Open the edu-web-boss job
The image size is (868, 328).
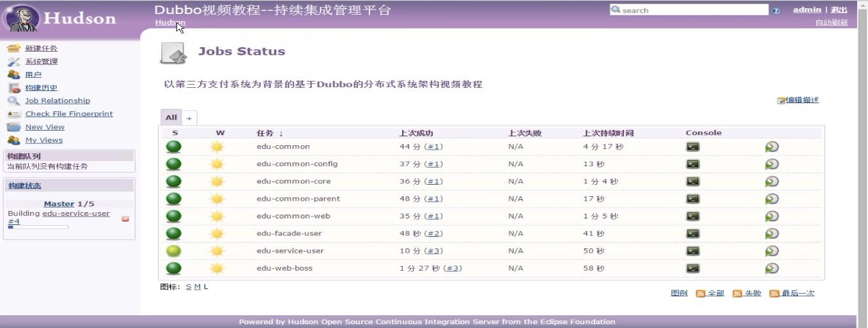284,268
